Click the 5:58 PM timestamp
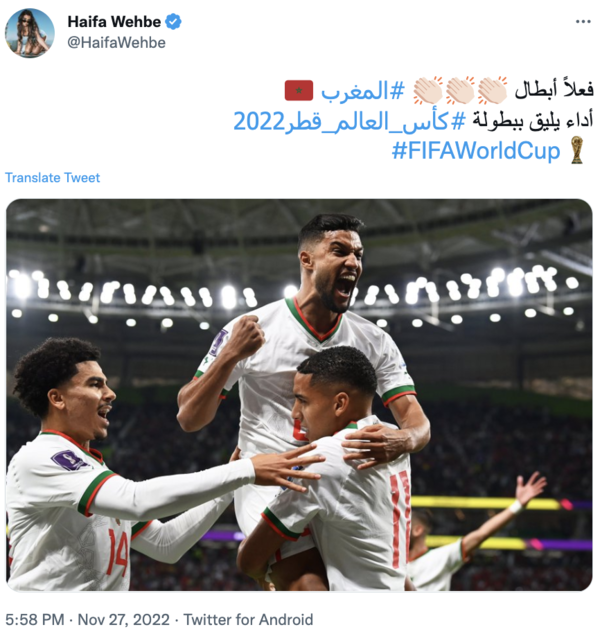 click(x=35, y=620)
